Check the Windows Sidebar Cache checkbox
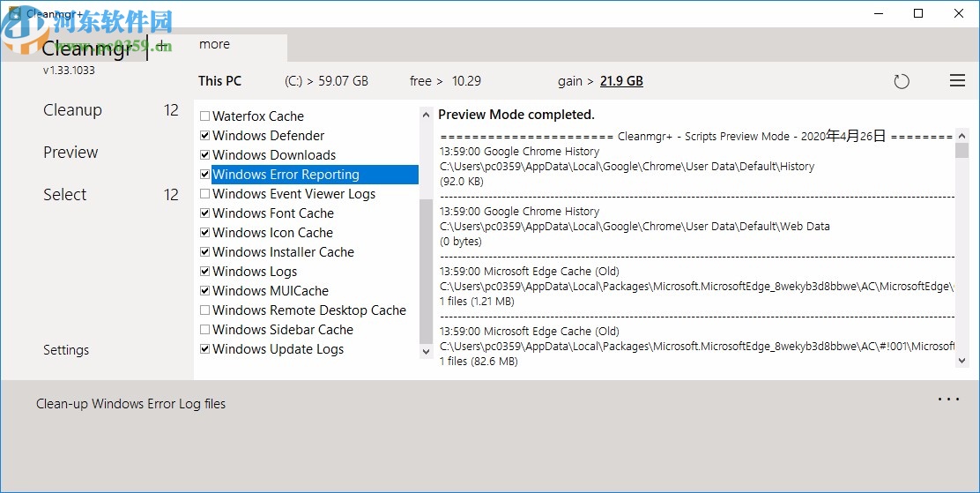Viewport: 980px width, 493px height. 205,330
